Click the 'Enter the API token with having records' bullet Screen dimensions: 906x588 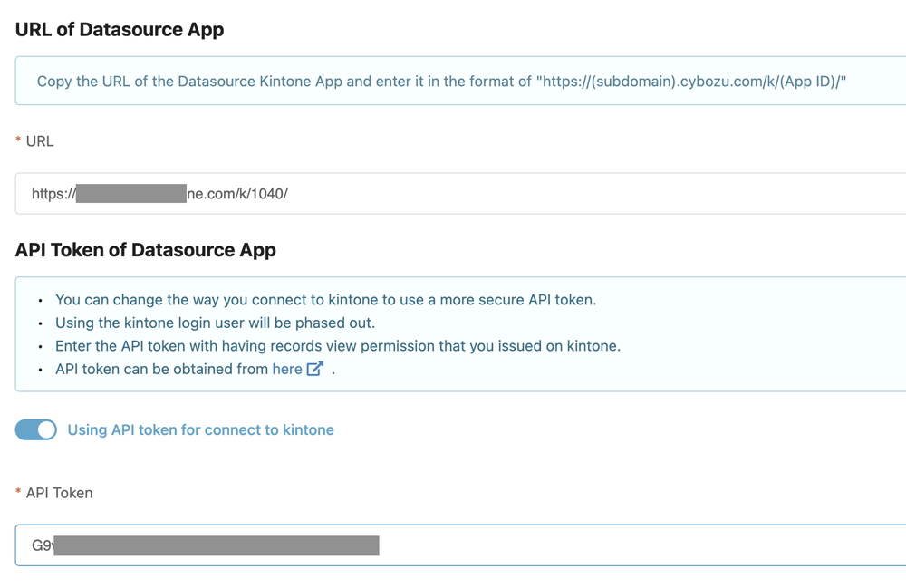click(338, 346)
